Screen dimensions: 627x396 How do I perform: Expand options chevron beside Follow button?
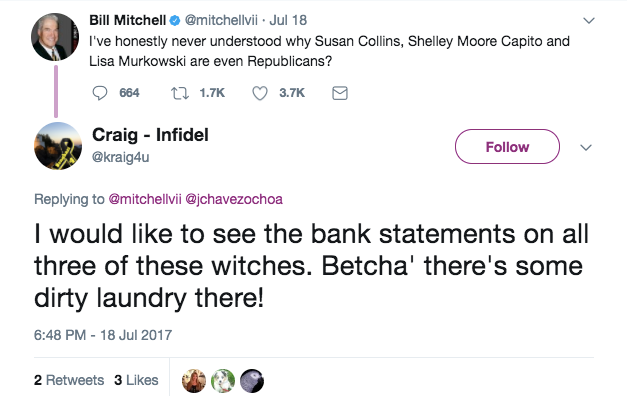(586, 147)
